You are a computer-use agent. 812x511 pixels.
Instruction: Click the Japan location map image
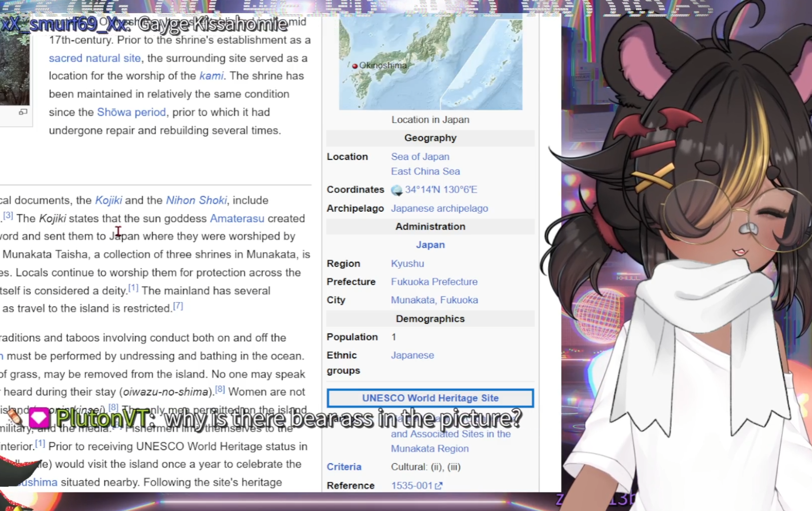431,61
